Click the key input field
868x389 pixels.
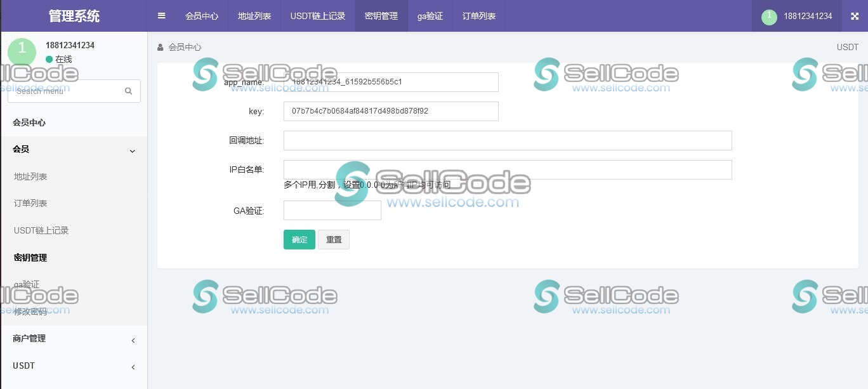pyautogui.click(x=391, y=111)
